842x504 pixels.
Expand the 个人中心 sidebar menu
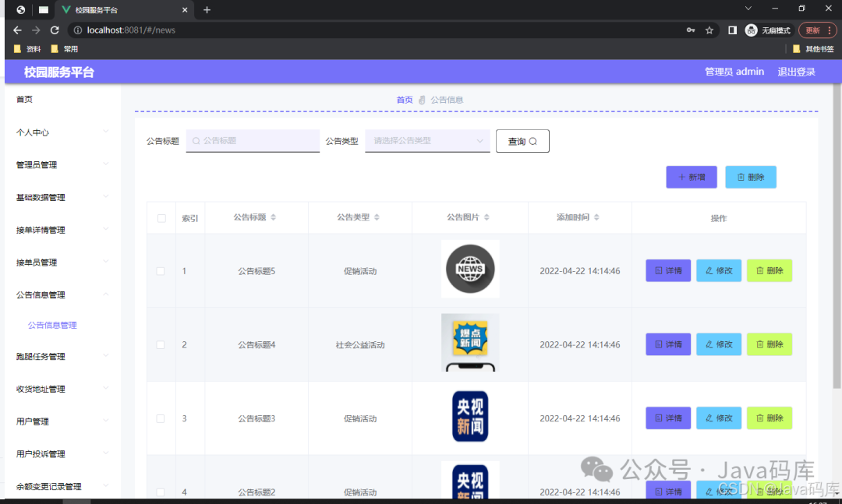point(61,132)
